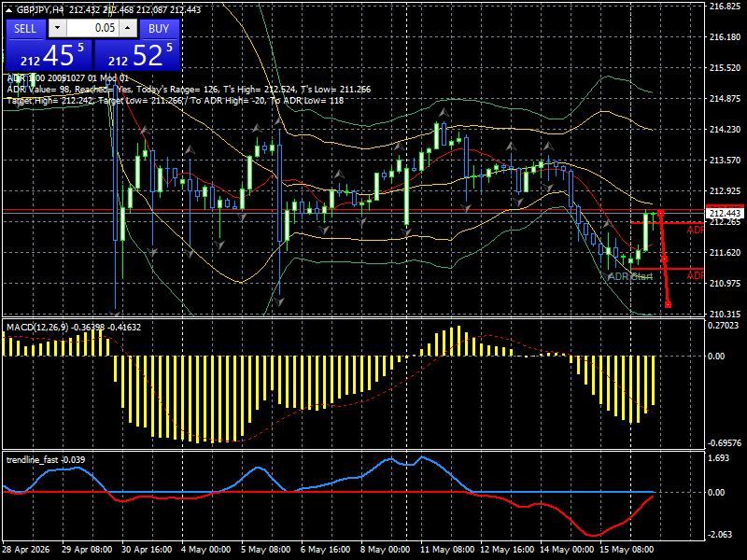
Task: Focus the 0.05 volume input field
Action: (92, 28)
